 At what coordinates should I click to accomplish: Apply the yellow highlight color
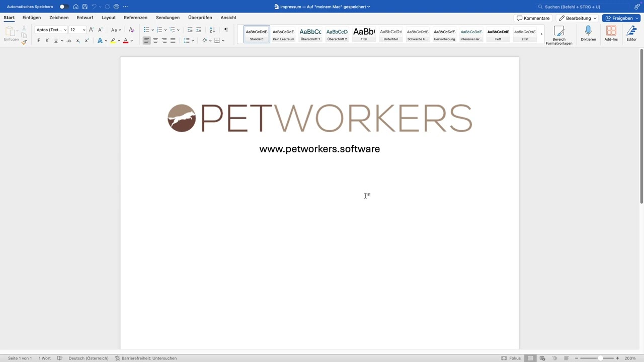tap(113, 41)
